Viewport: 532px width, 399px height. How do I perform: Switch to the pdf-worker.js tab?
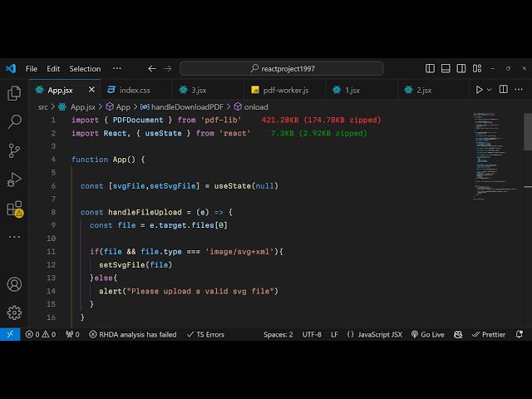click(x=278, y=90)
